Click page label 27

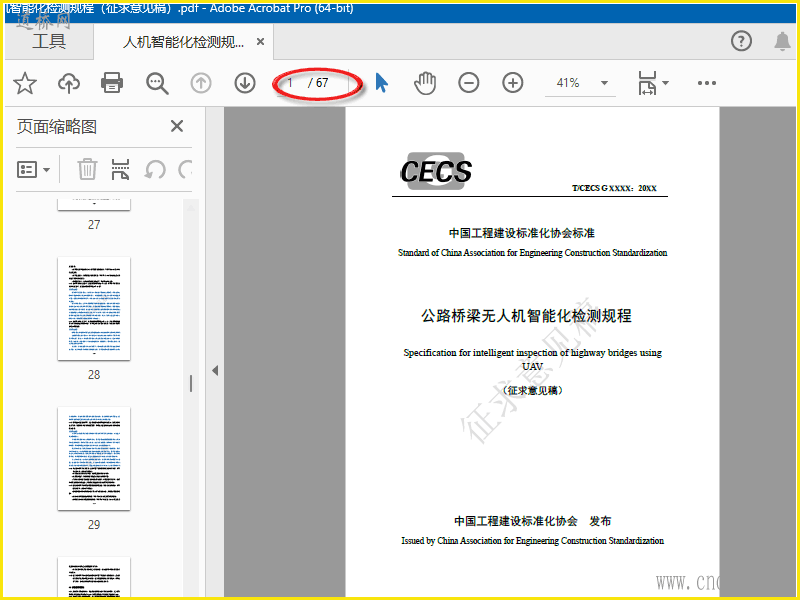point(94,225)
